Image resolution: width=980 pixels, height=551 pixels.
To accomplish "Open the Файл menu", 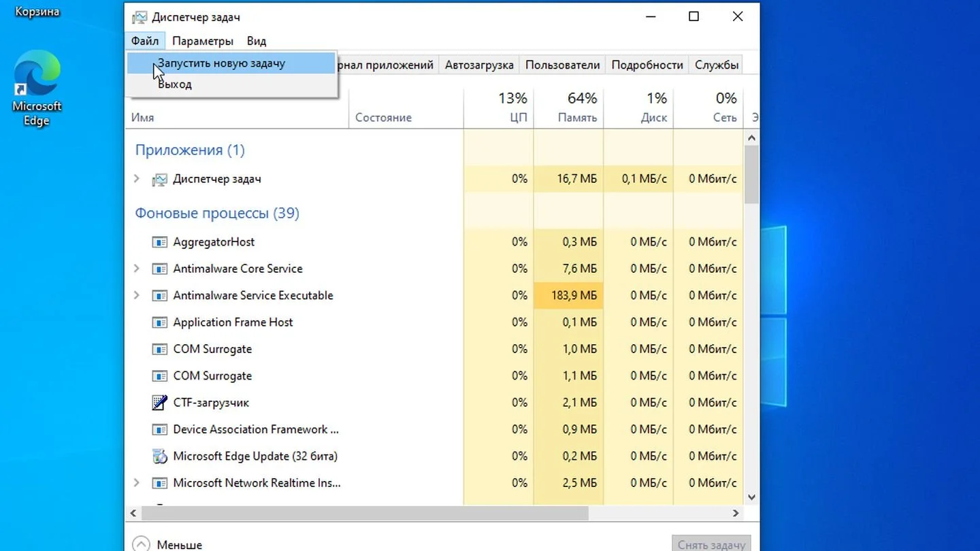I will tap(145, 41).
